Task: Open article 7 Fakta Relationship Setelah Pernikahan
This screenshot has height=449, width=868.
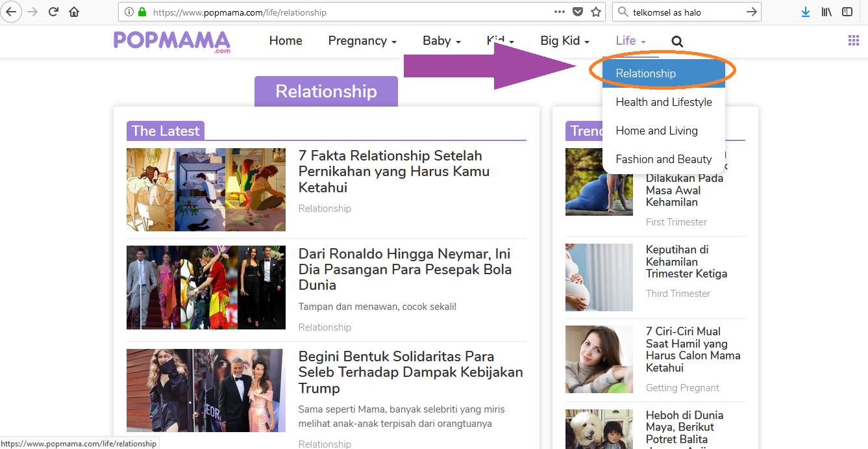Action: coord(394,172)
